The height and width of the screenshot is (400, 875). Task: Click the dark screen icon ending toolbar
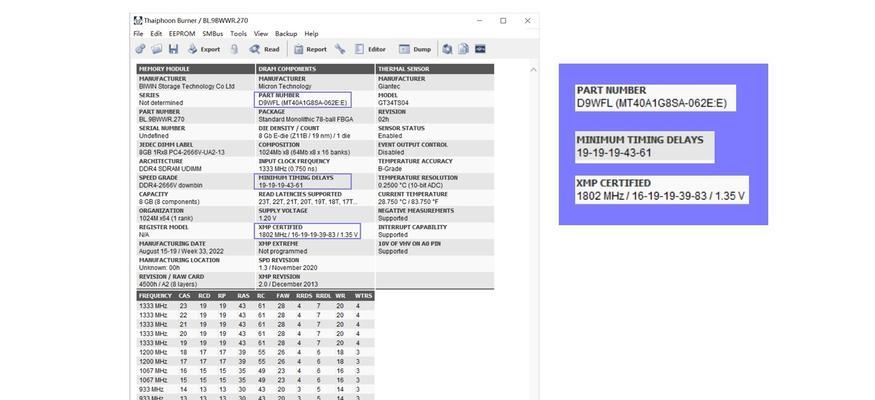[480, 49]
